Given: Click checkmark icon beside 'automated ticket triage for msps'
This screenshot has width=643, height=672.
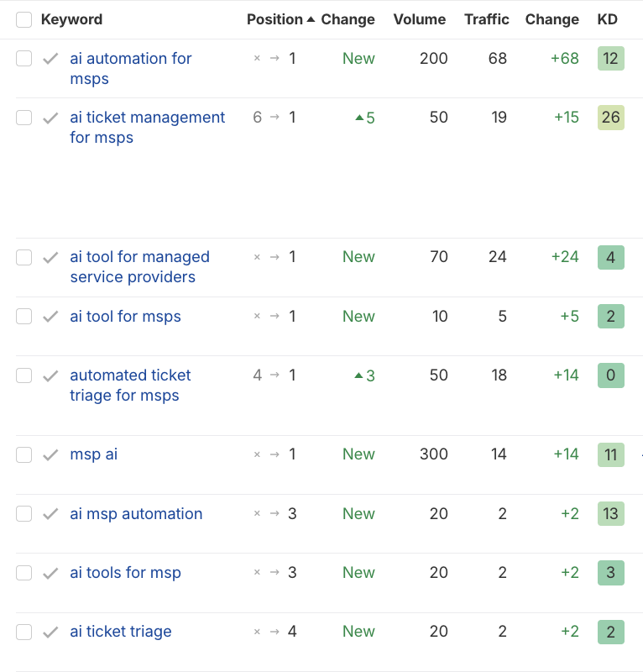Looking at the screenshot, I should (x=50, y=375).
